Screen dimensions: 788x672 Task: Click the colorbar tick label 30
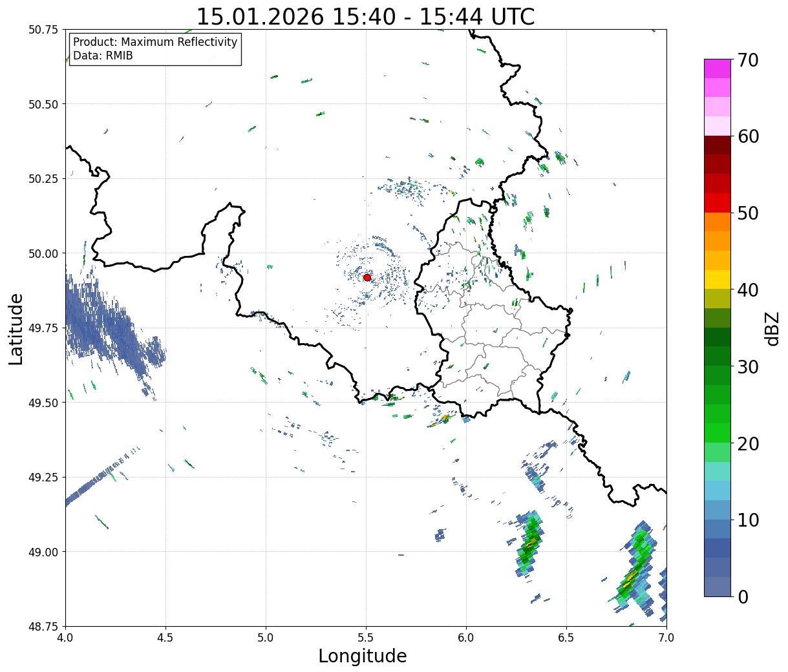[748, 366]
